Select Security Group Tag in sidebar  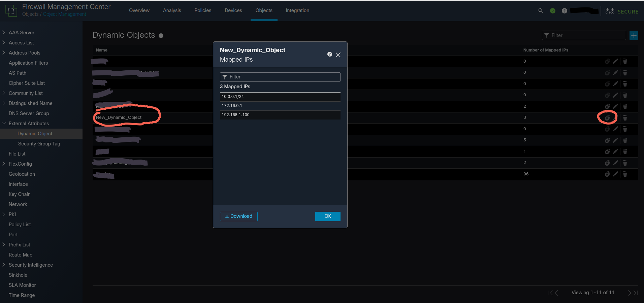click(x=39, y=143)
